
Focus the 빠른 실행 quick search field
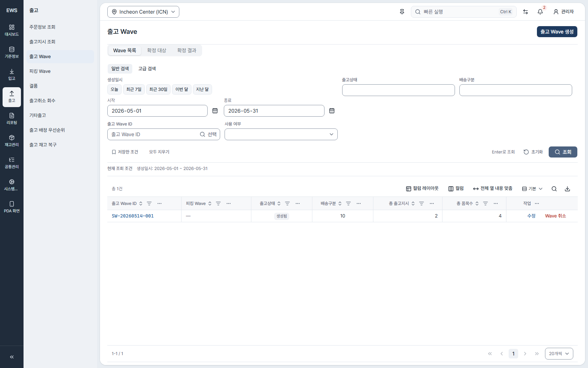pyautogui.click(x=464, y=12)
